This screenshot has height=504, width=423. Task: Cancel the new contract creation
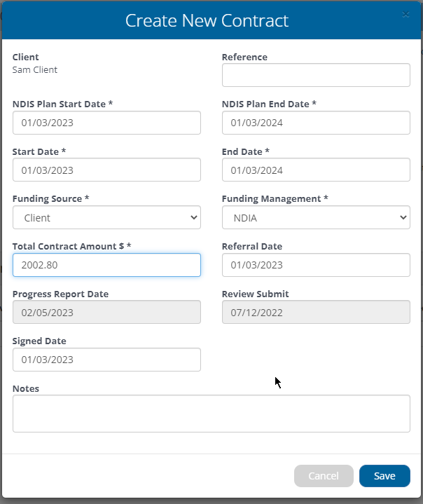tap(324, 476)
